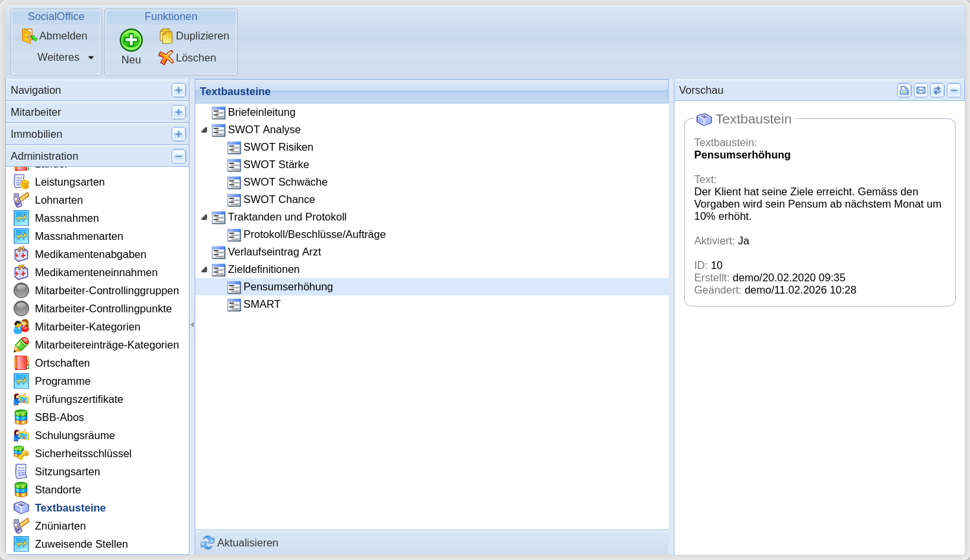
Task: Click the Löschen delete icon
Action: point(166,58)
